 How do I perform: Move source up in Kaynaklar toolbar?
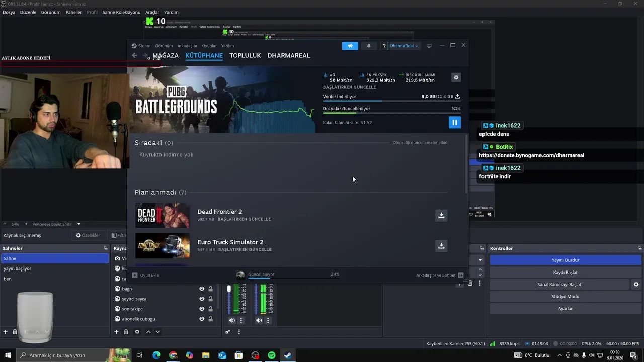[148, 332]
